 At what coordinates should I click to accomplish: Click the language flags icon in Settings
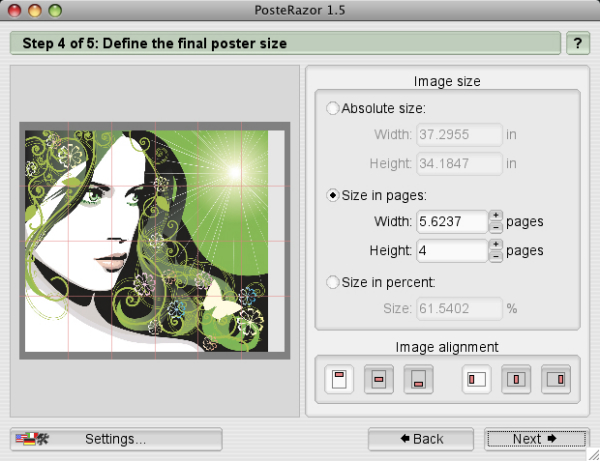point(32,438)
